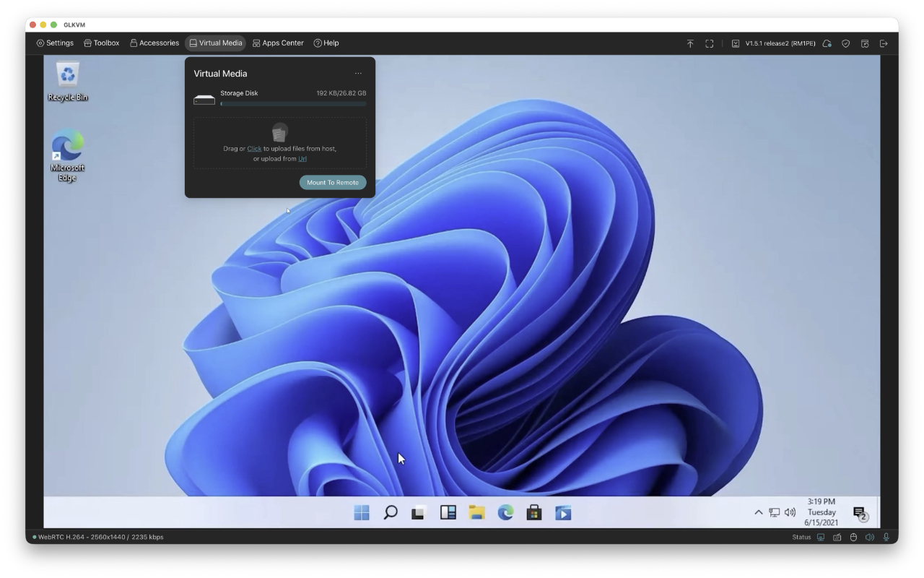The height and width of the screenshot is (578, 924).
Task: Click the cloud service icon
Action: point(827,43)
